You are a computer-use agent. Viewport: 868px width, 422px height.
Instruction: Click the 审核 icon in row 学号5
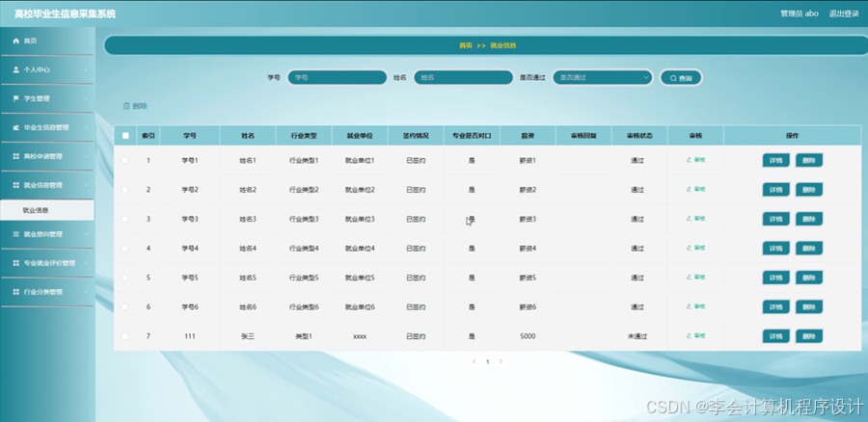point(690,277)
